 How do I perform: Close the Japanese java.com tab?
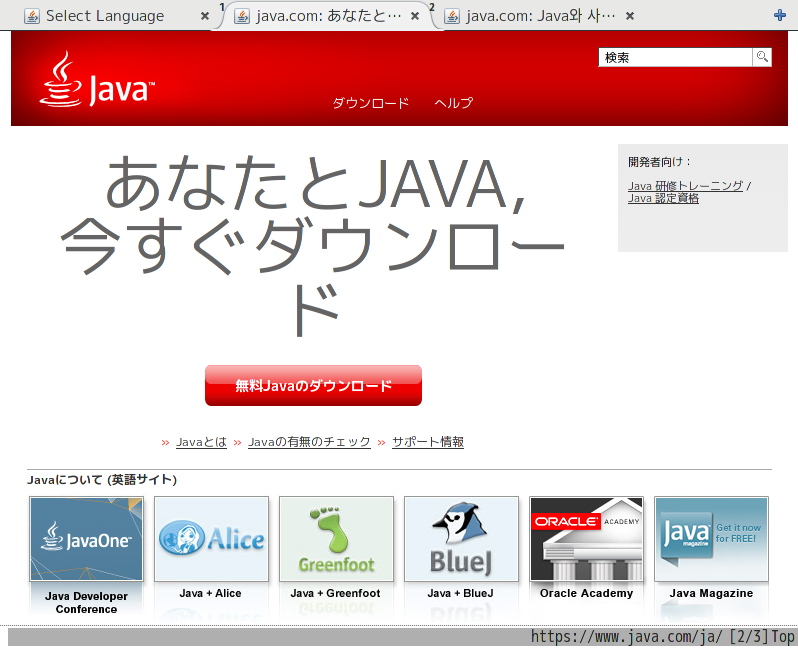click(x=415, y=16)
